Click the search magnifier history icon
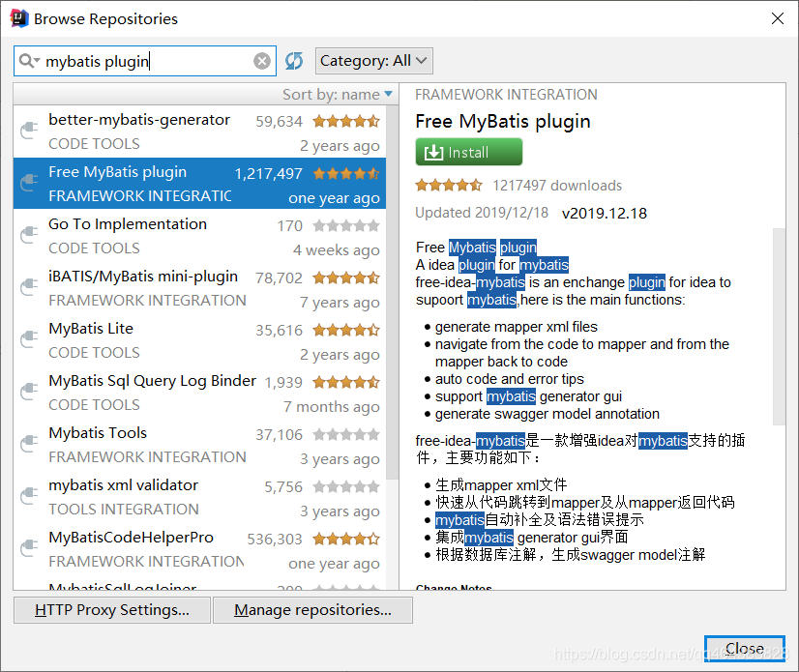This screenshot has width=799, height=672. [x=29, y=61]
